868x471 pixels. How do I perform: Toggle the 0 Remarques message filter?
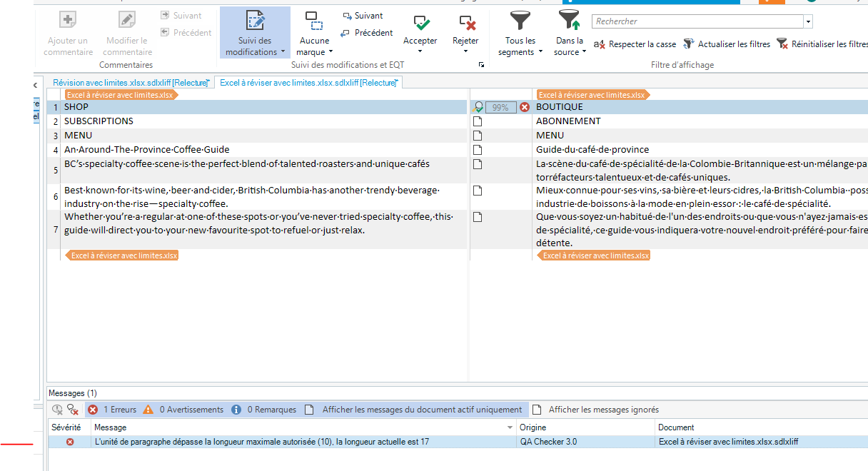coord(263,410)
